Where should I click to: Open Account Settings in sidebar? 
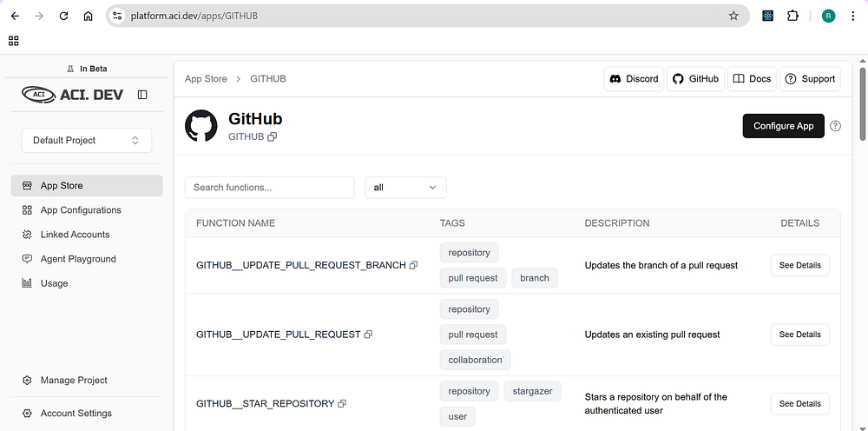click(87, 414)
